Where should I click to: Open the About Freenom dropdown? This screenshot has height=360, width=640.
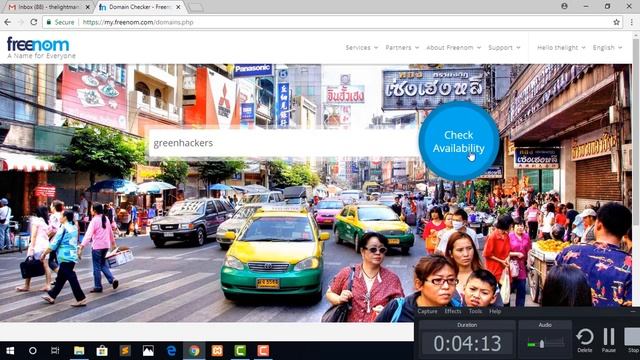pos(453,48)
